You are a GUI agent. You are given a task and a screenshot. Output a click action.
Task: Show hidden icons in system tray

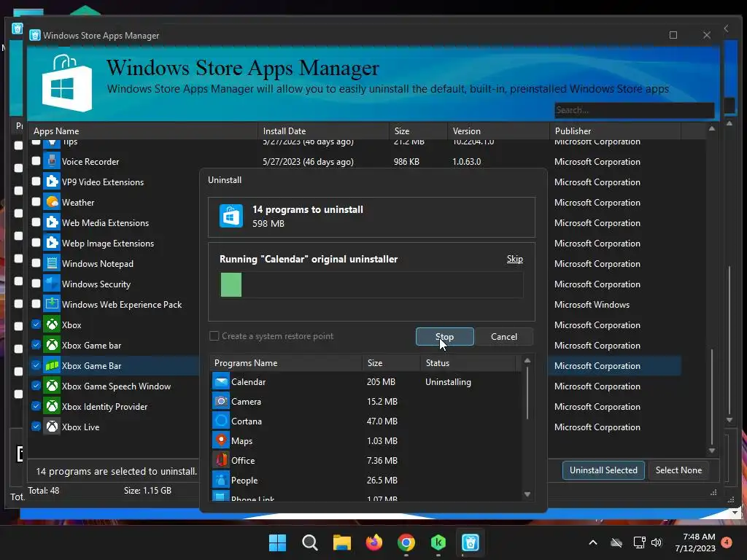pos(593,542)
